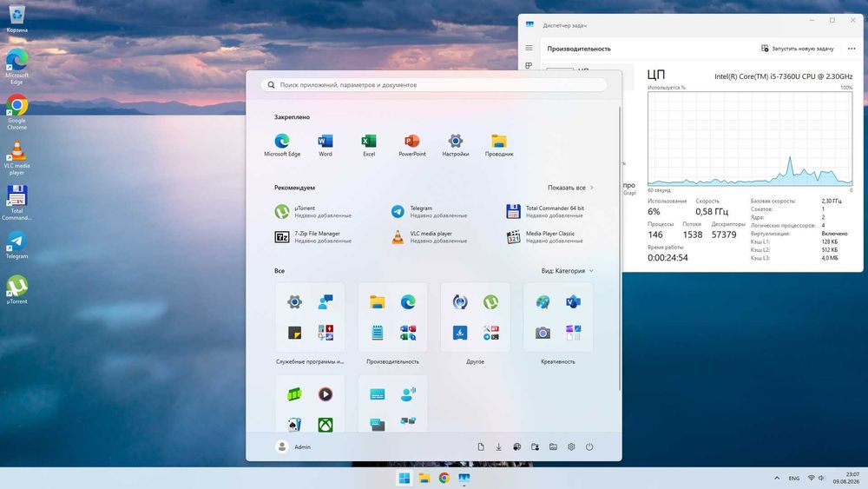Click Intel(R) Core(TM) i5-7360U CPU label

click(x=783, y=76)
